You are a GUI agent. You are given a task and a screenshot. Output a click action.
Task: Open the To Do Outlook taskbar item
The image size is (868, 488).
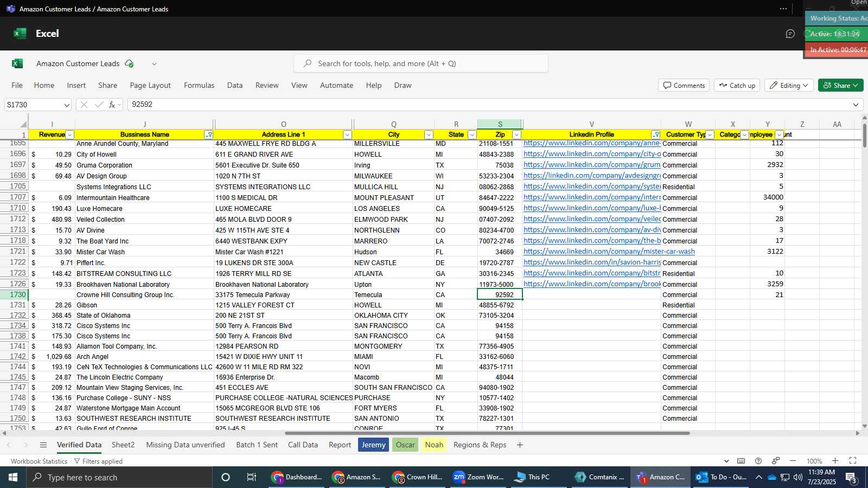click(722, 477)
